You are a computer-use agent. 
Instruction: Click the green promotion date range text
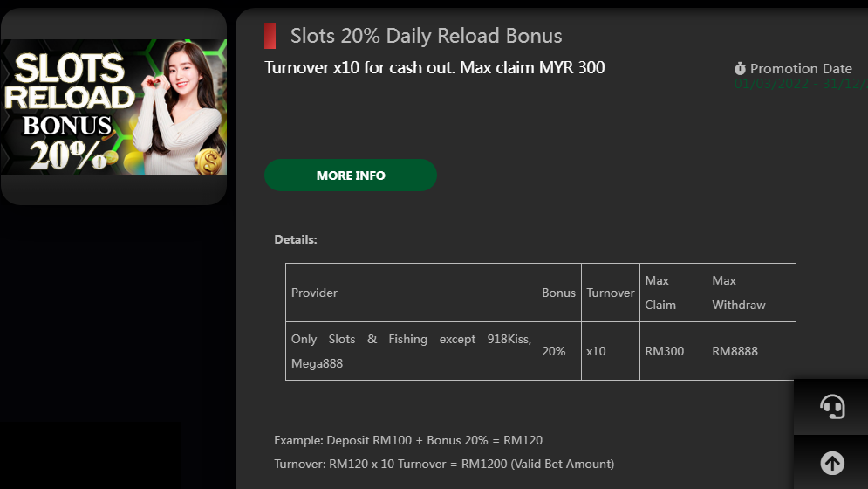tap(799, 84)
